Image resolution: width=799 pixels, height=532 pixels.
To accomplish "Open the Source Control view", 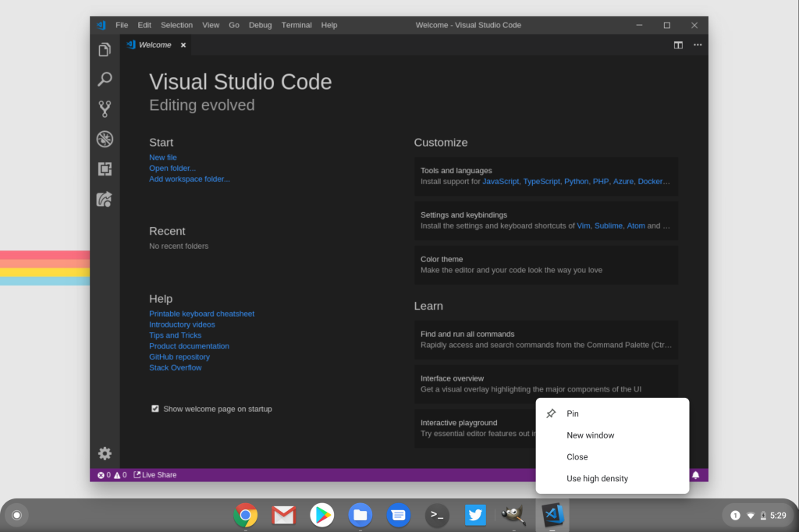I will pyautogui.click(x=105, y=108).
